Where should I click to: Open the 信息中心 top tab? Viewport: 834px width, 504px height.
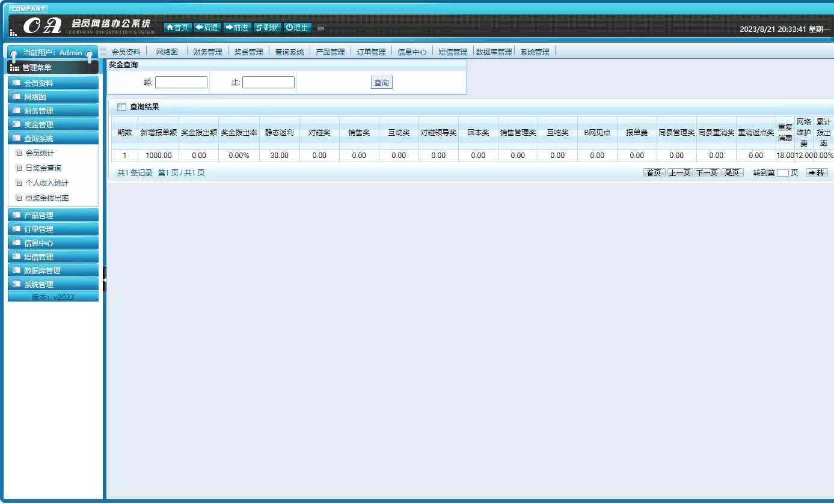[412, 52]
